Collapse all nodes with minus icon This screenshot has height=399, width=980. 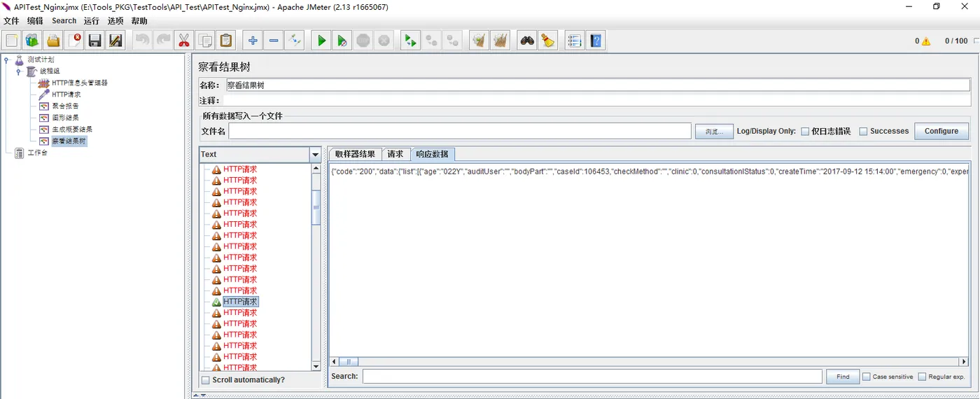tap(274, 41)
